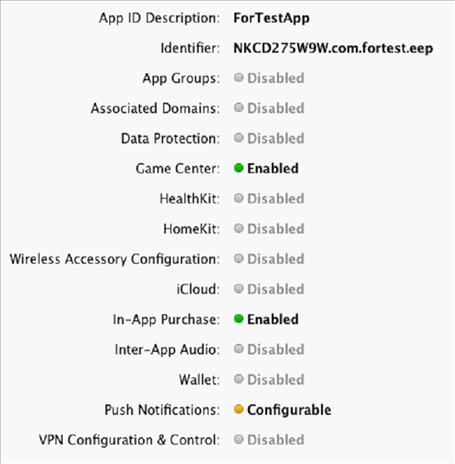This screenshot has height=464, width=455.
Task: Click the orange Push Notifications status dot
Action: coord(239,409)
